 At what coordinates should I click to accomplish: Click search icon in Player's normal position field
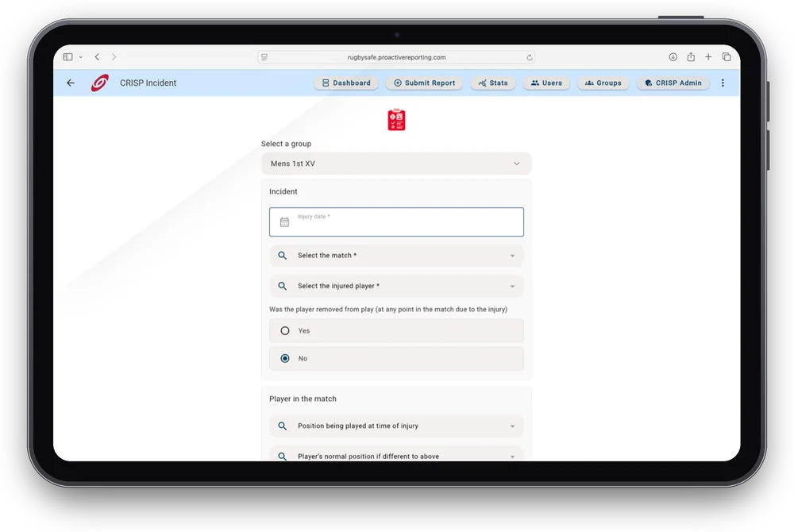pos(283,456)
